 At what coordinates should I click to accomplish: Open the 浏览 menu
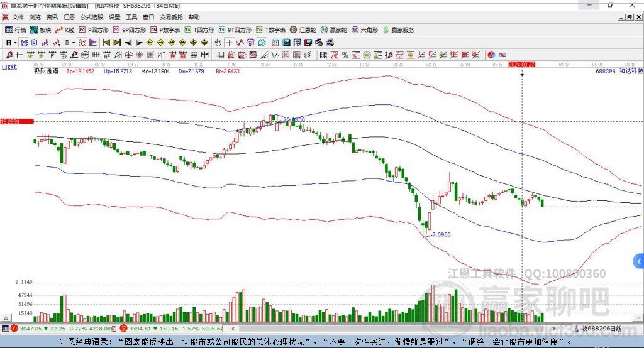coord(35,17)
